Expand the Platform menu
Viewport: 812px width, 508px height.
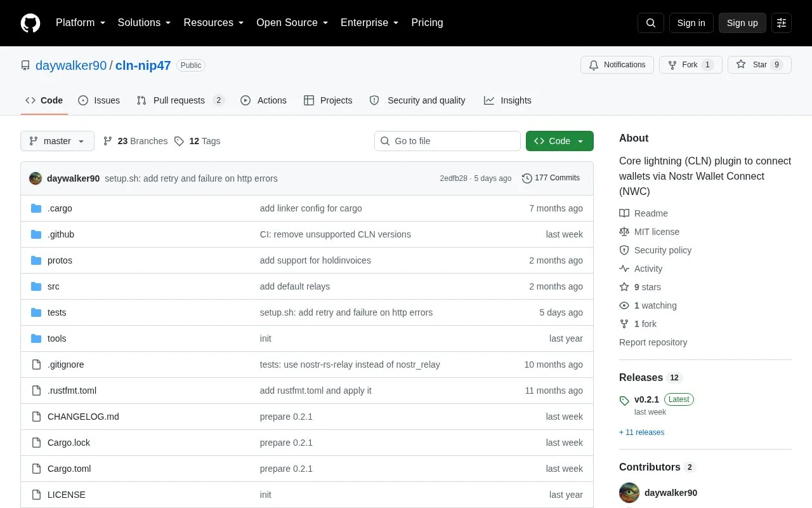pos(81,23)
